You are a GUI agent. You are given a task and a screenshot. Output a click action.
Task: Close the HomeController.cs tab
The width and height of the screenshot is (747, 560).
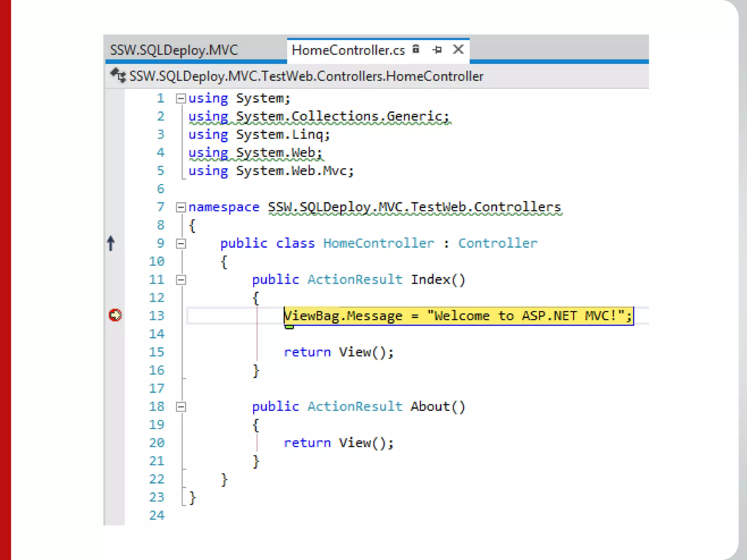pos(458,49)
